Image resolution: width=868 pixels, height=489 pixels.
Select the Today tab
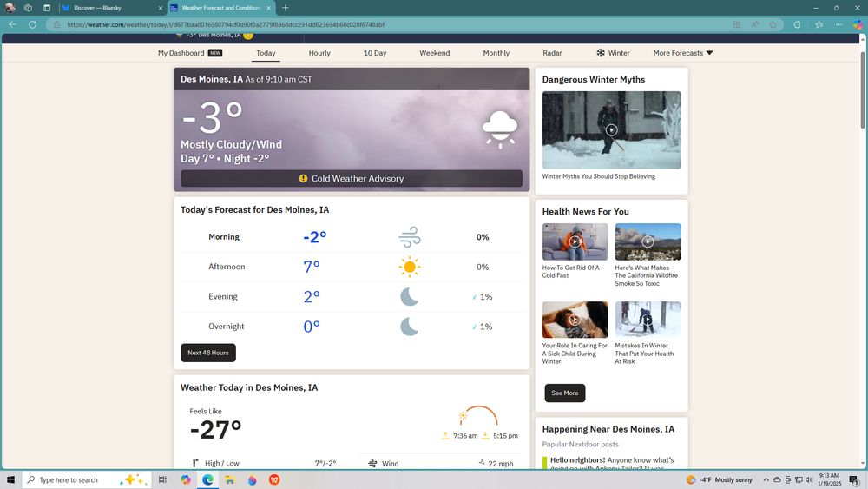[266, 53]
